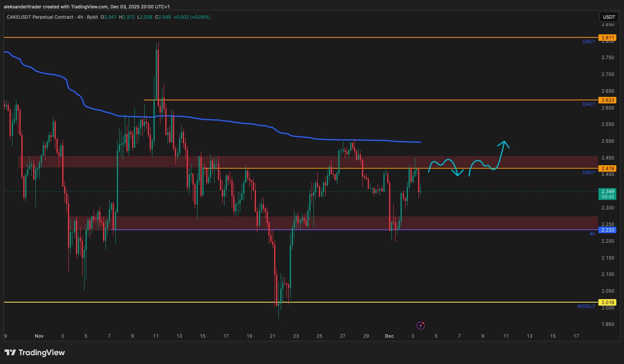
Task: Click the orange 2.418 daily level label
Action: click(x=607, y=169)
